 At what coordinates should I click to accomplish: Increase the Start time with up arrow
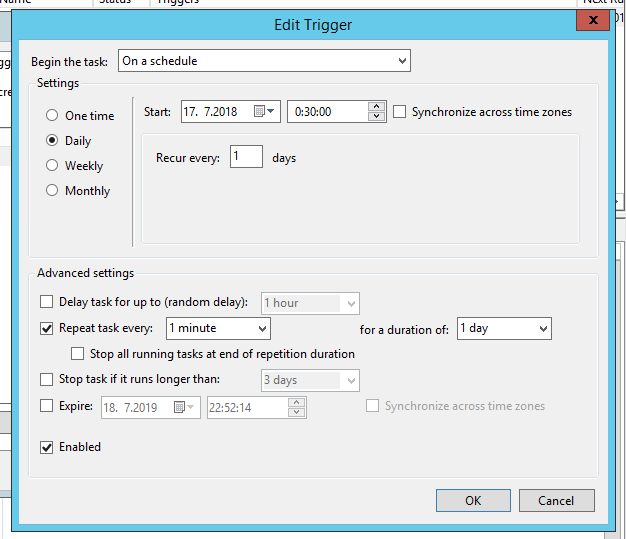tap(377, 107)
